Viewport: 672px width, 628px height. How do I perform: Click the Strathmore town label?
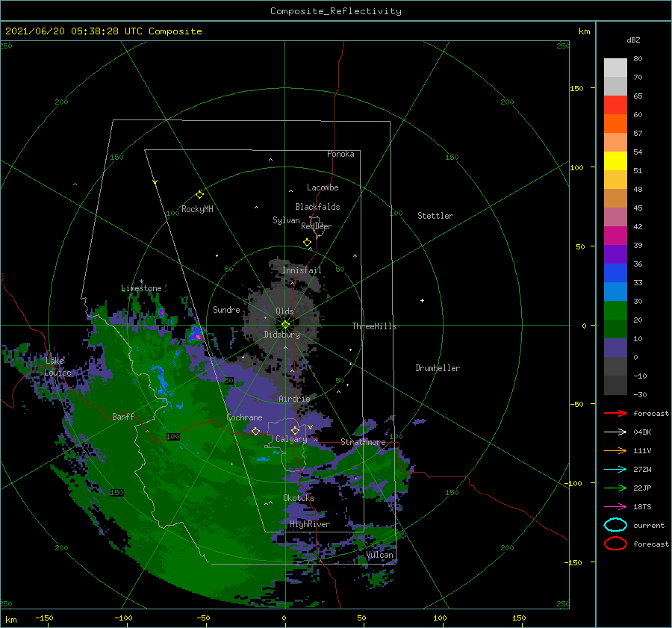[363, 442]
